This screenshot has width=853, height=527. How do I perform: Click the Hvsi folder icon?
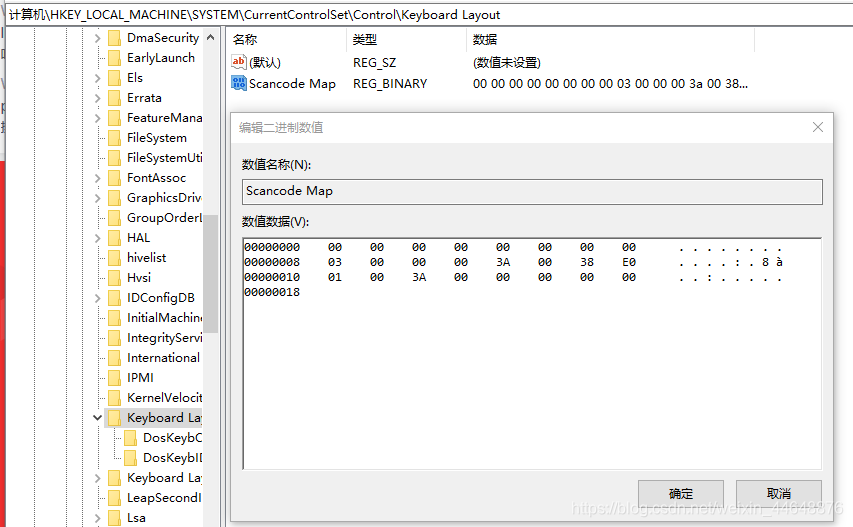pos(114,278)
